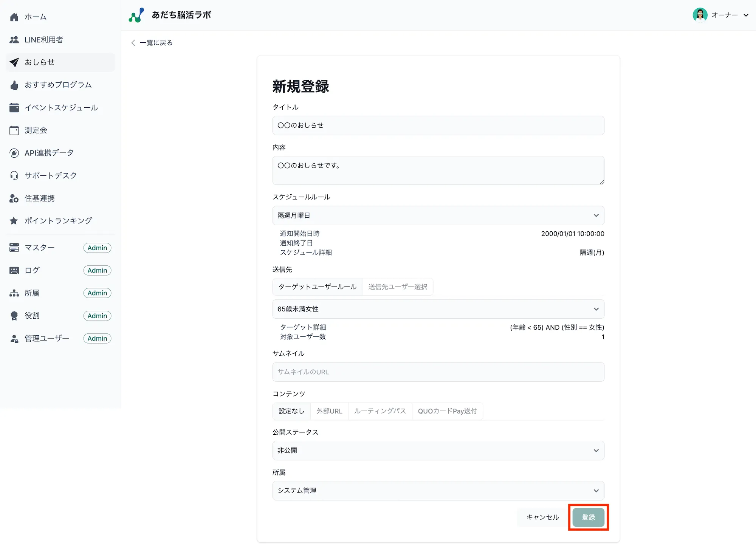Image resolution: width=756 pixels, height=550 pixels.
Task: Open ポイントランキング via the star icon
Action: point(14,220)
